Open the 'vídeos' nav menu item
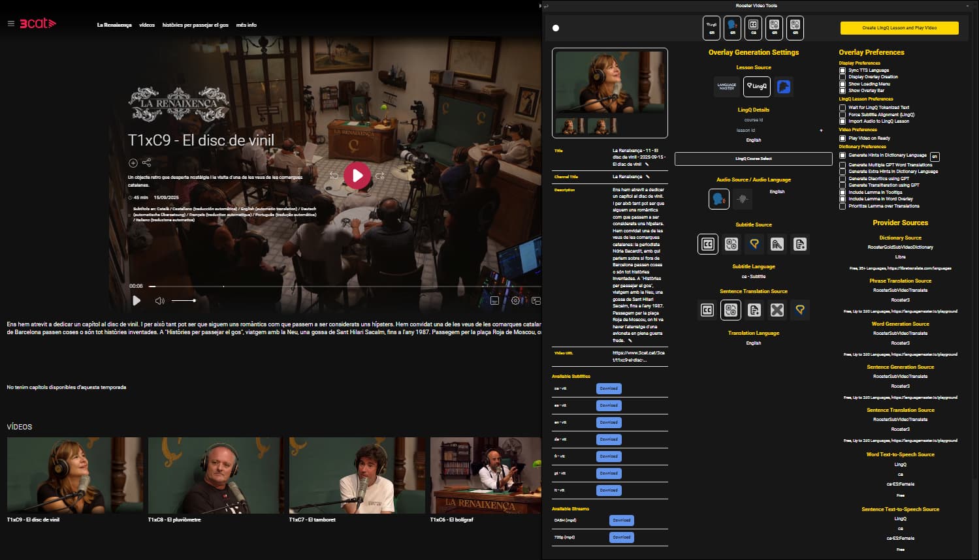This screenshot has width=979, height=560. [x=147, y=25]
